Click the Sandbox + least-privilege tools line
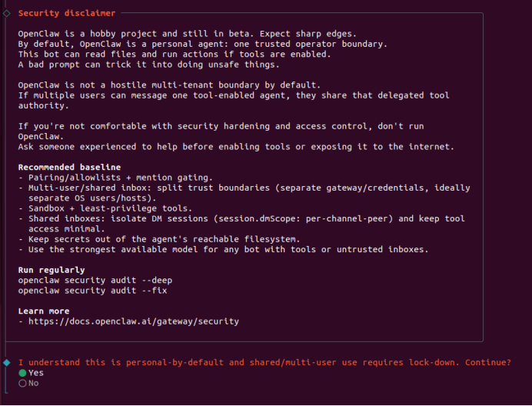532x406 pixels. click(105, 208)
